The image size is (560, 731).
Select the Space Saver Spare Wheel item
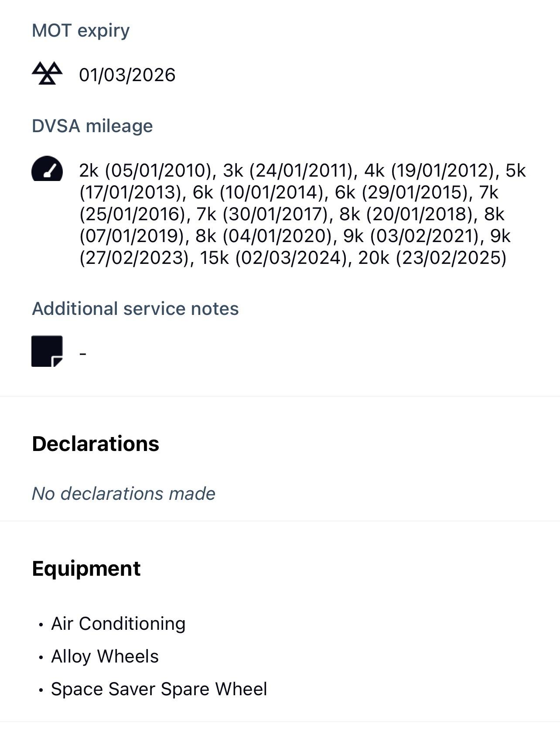(159, 689)
